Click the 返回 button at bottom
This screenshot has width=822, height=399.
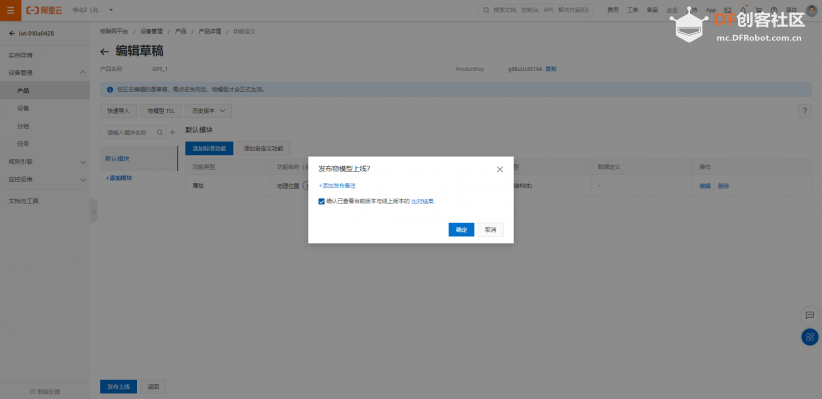[x=154, y=387]
